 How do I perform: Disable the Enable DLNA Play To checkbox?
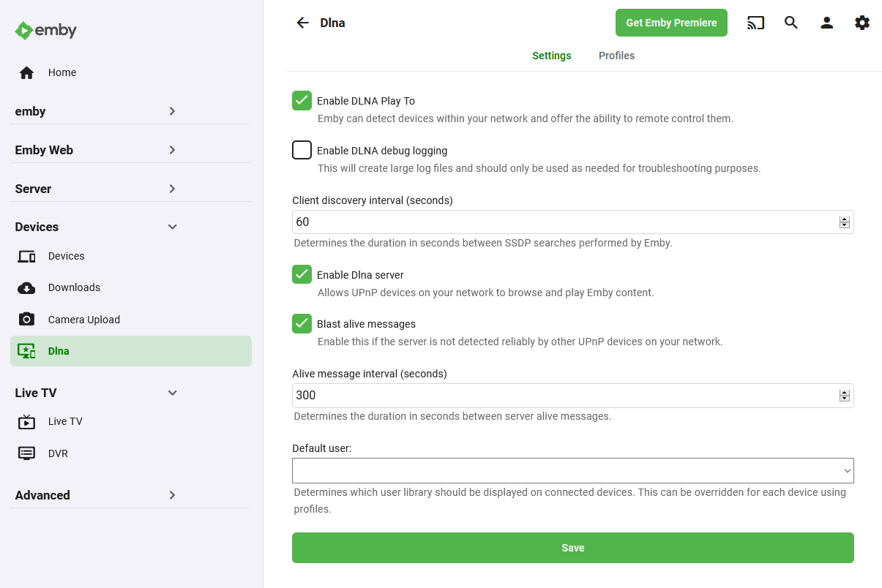click(x=302, y=101)
